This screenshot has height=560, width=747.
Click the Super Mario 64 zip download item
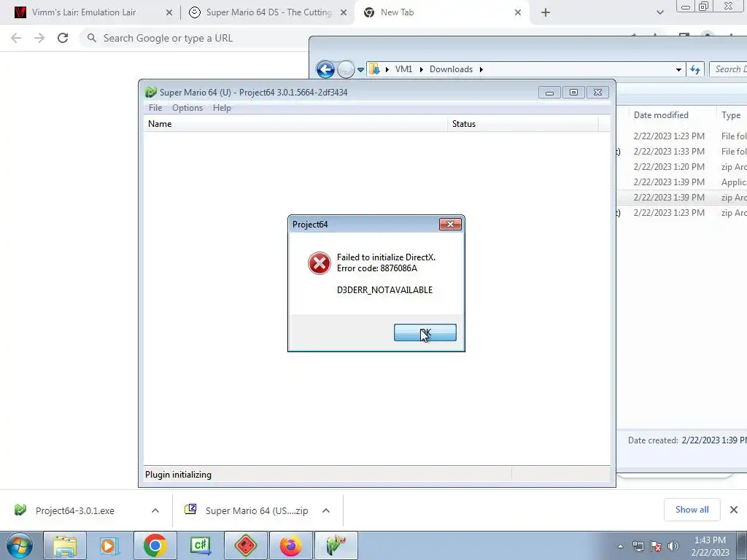pyautogui.click(x=247, y=510)
